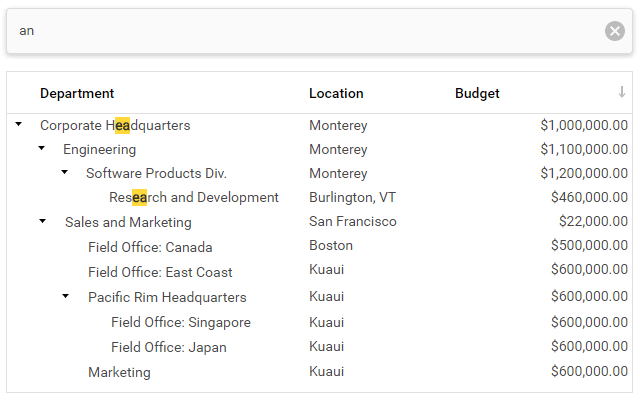640x400 pixels.
Task: Clear the search box text
Action: point(614,31)
